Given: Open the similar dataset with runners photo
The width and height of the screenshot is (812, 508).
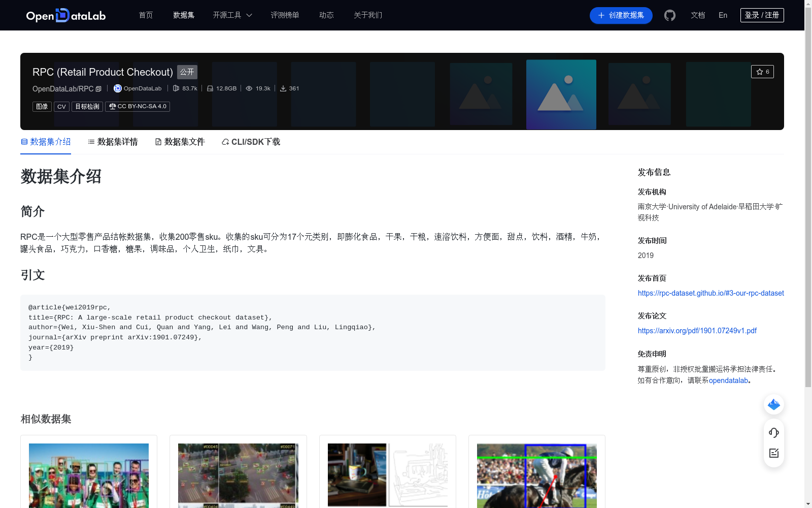Looking at the screenshot, I should 89,471.
